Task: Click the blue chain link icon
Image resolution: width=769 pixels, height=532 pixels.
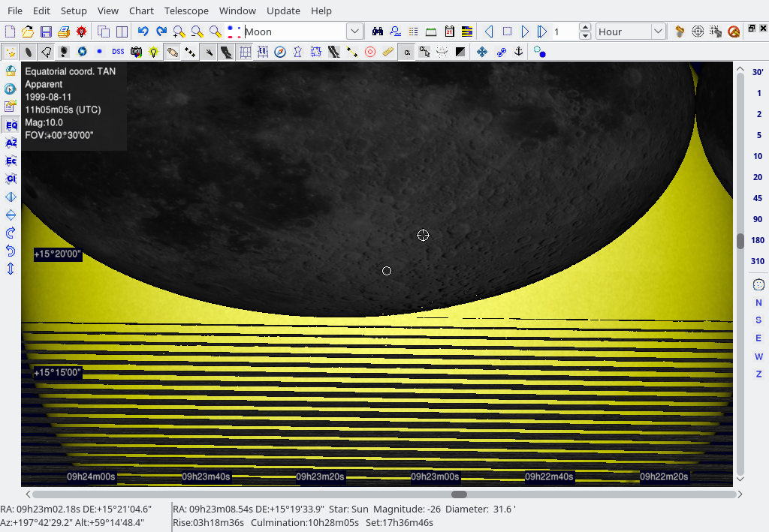Action: click(501, 52)
